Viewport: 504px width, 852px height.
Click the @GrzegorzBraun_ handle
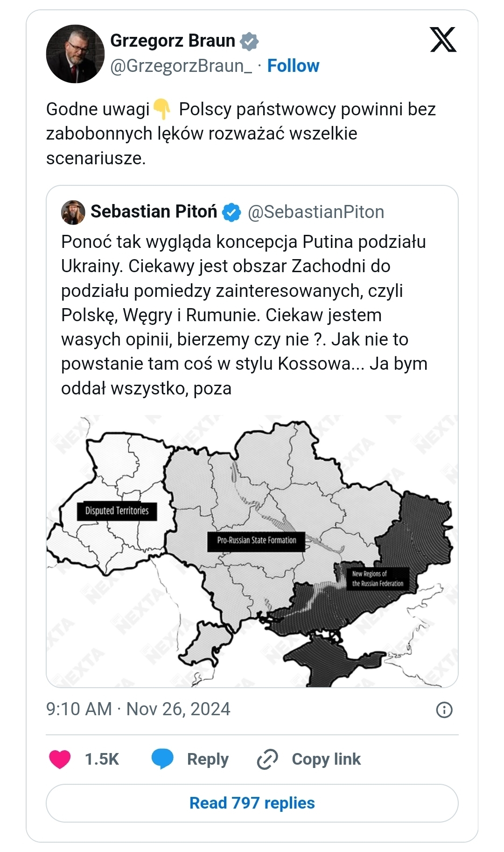pos(181,66)
